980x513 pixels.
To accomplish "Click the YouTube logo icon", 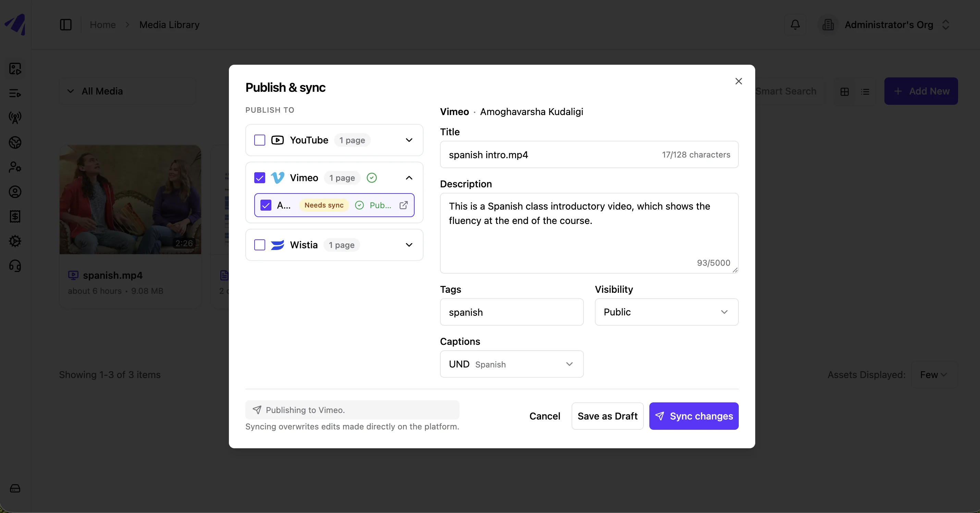I will (277, 140).
